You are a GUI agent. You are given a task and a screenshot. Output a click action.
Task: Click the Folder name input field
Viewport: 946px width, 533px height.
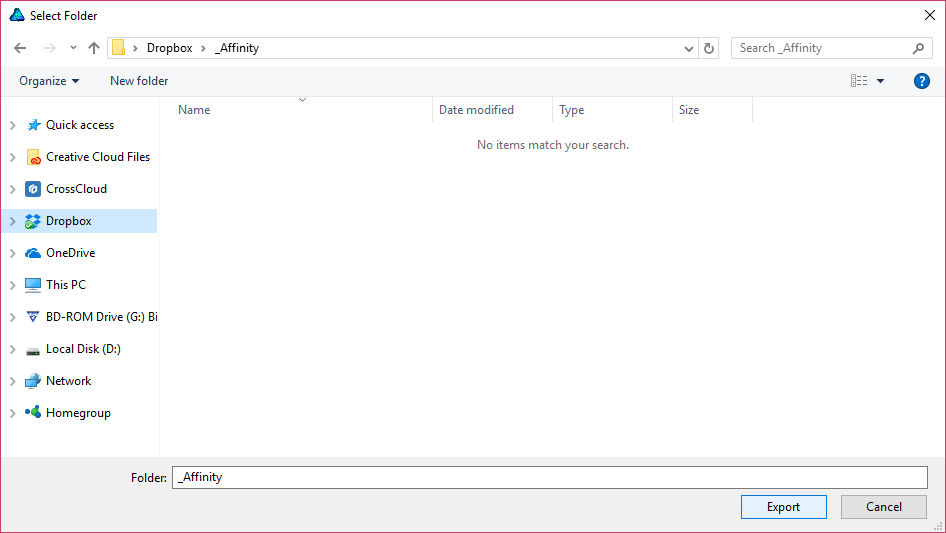(549, 477)
